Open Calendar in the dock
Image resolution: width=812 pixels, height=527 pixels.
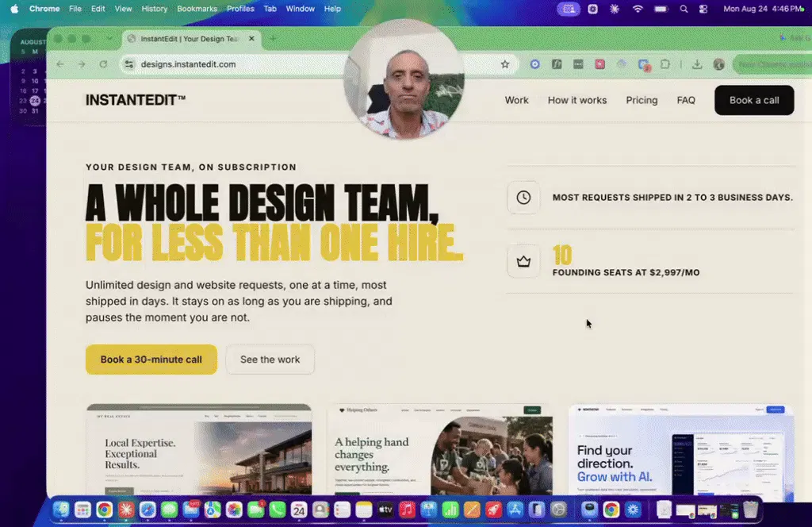(x=299, y=510)
